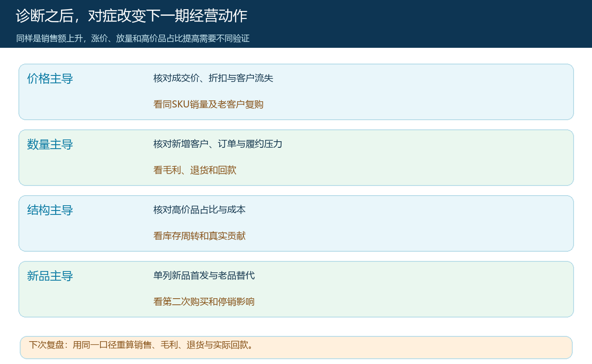
Task: Click the line 看毛利、退货和回款
Action: [195, 170]
